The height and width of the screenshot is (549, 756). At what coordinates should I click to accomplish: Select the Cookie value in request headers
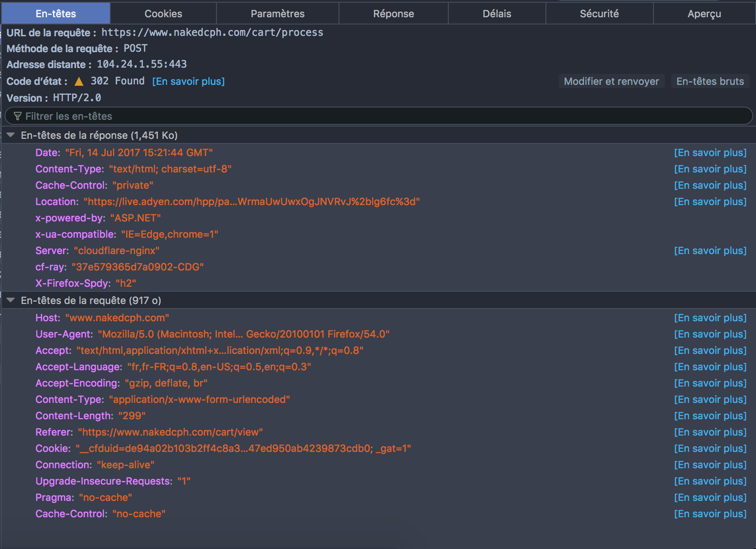[243, 448]
